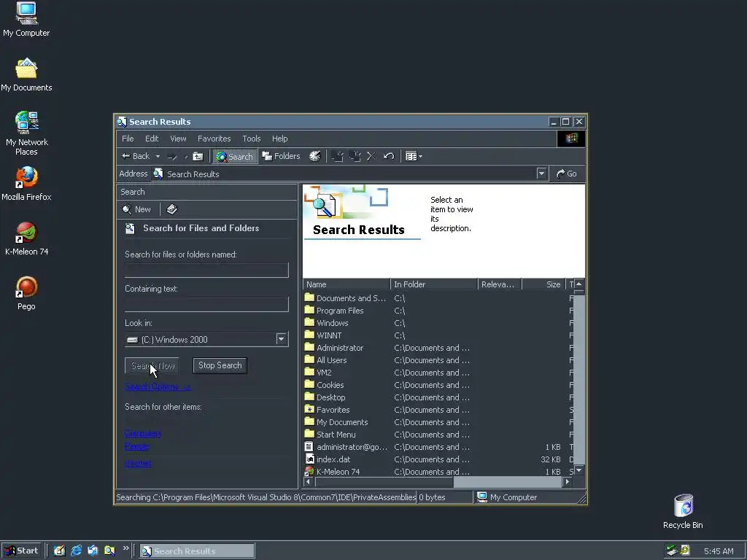The width and height of the screenshot is (747, 560).
Task: Open the History toolbar icon
Action: [x=315, y=156]
